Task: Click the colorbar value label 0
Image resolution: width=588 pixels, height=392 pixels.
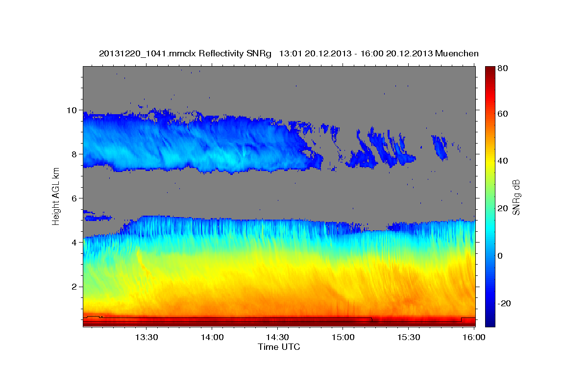Action: pyautogui.click(x=500, y=256)
